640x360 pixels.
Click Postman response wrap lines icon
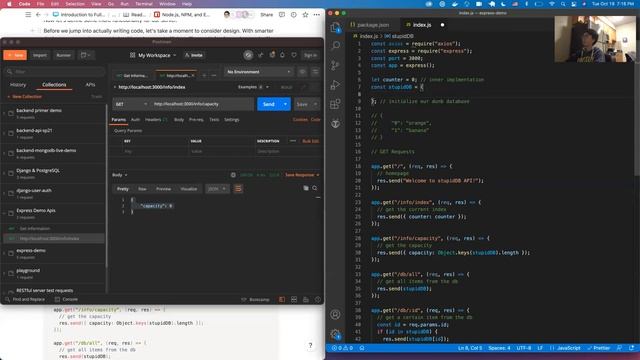coord(238,189)
